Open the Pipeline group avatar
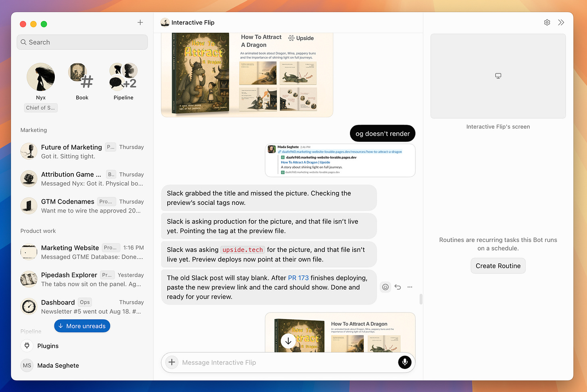The width and height of the screenshot is (587, 392). pos(123,77)
